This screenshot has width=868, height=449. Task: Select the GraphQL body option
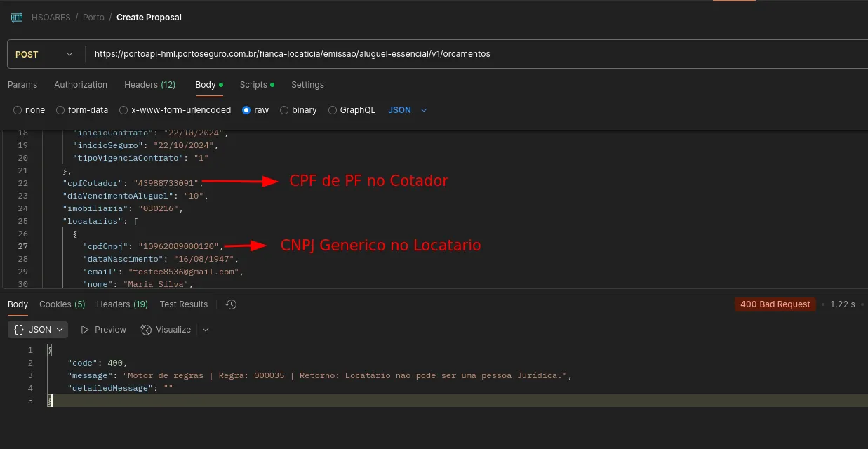pos(333,110)
